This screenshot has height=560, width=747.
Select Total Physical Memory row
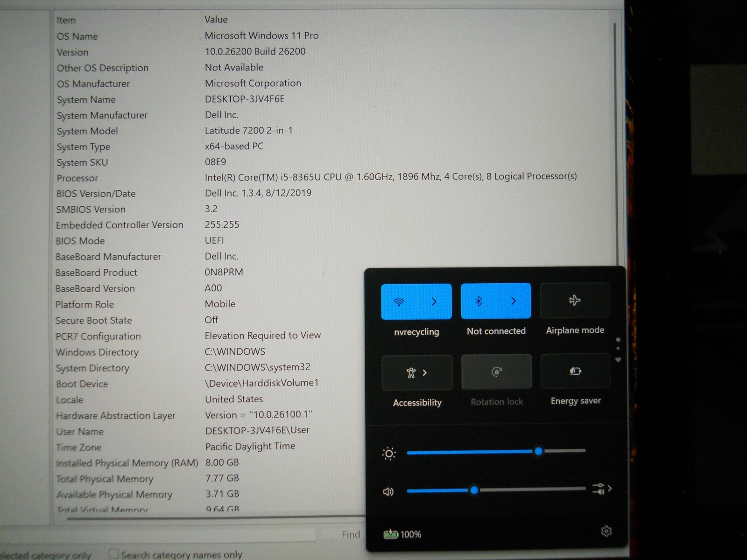click(105, 479)
